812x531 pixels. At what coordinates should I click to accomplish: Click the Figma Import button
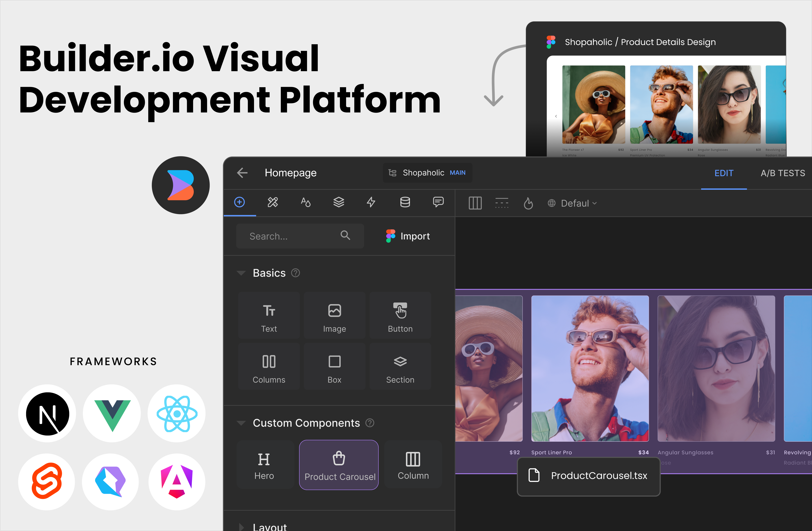(x=408, y=236)
